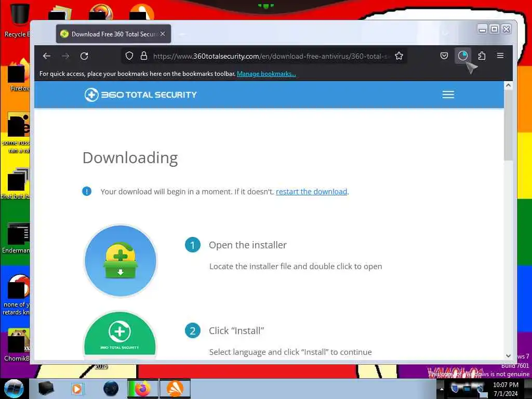The width and height of the screenshot is (532, 399).
Task: Click Firefox icon in the taskbar
Action: [142, 389]
